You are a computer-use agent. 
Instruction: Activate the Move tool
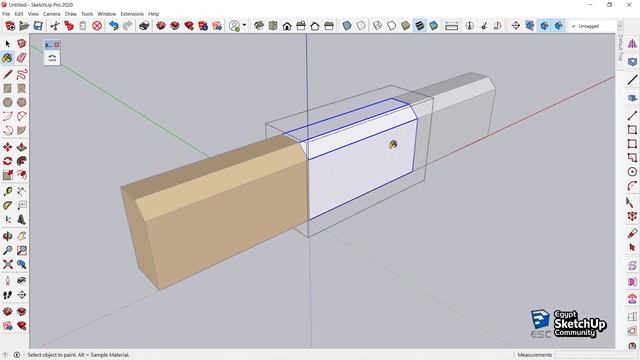tap(7, 147)
